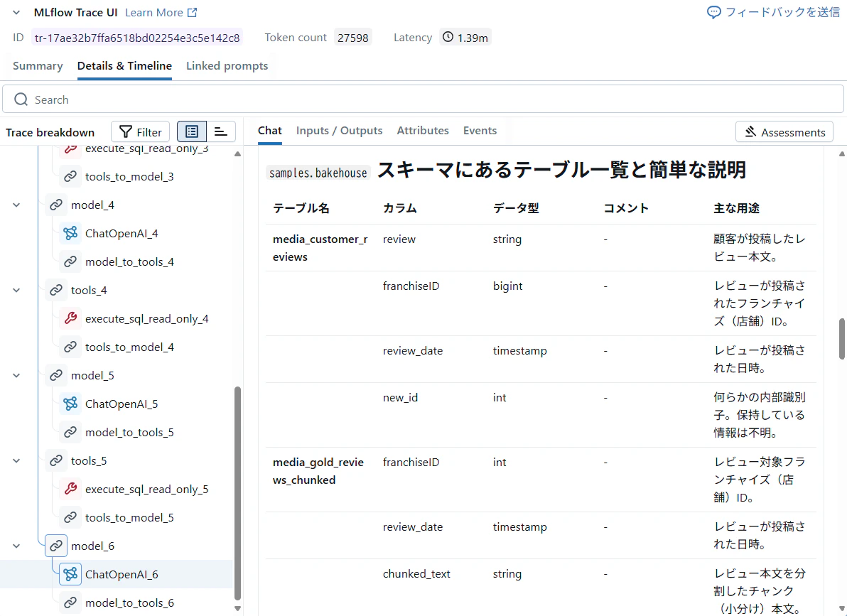
Task: Click the chunked_text column cell
Action: (x=416, y=574)
